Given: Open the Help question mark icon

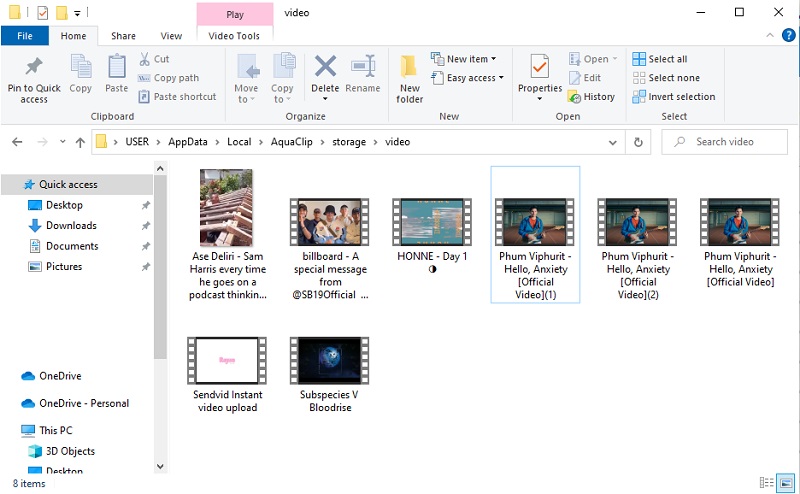Looking at the screenshot, I should pyautogui.click(x=788, y=35).
